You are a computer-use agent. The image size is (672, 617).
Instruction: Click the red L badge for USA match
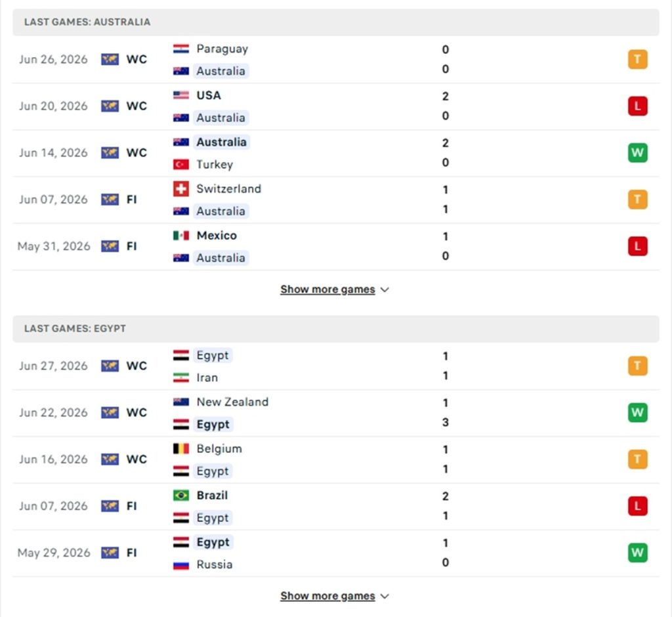pos(638,106)
